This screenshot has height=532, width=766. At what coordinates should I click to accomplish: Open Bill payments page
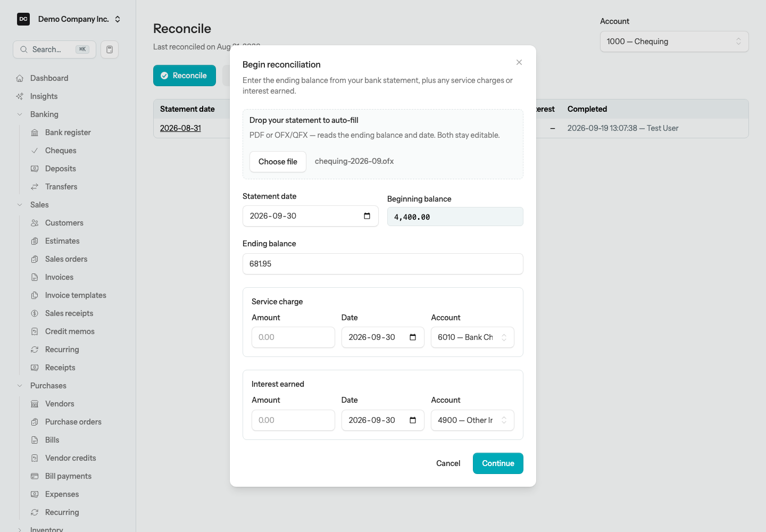(68, 476)
